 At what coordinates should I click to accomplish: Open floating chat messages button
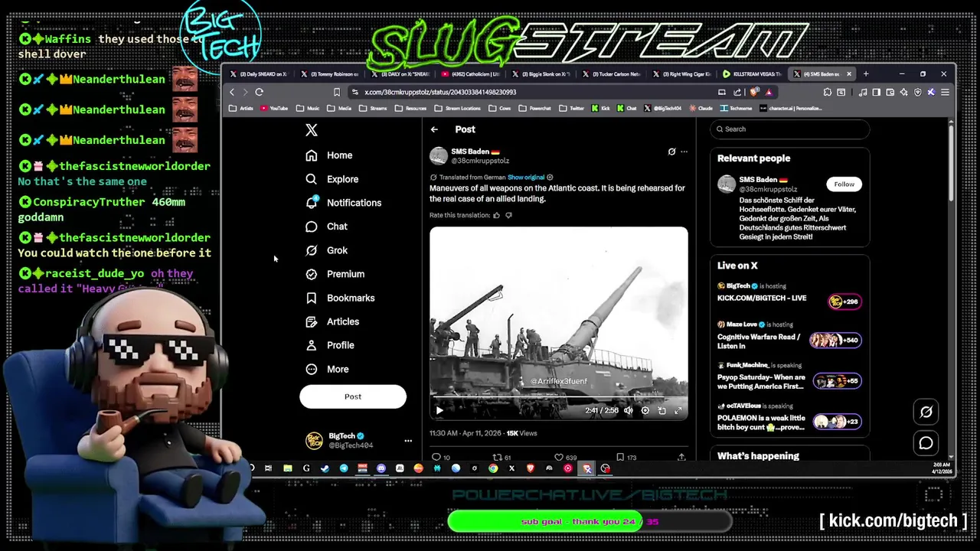(x=926, y=443)
